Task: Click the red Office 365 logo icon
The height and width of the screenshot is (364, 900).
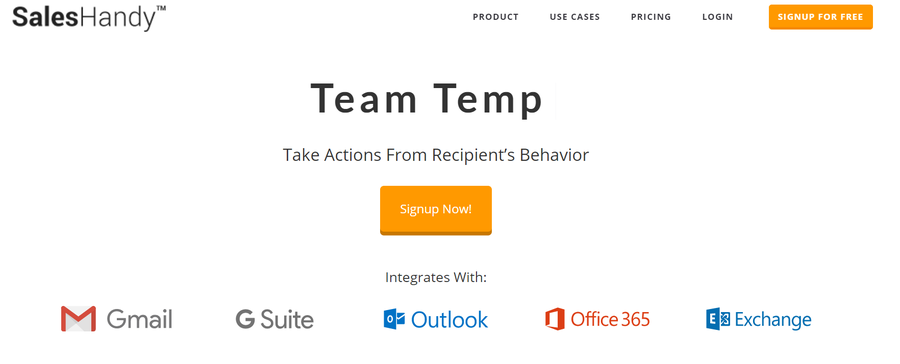Action: [555, 319]
